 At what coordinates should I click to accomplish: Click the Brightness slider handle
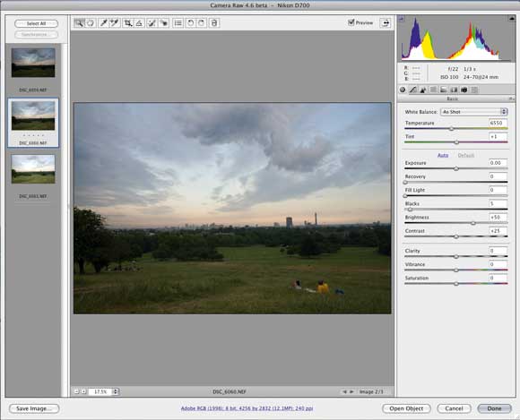click(x=473, y=223)
